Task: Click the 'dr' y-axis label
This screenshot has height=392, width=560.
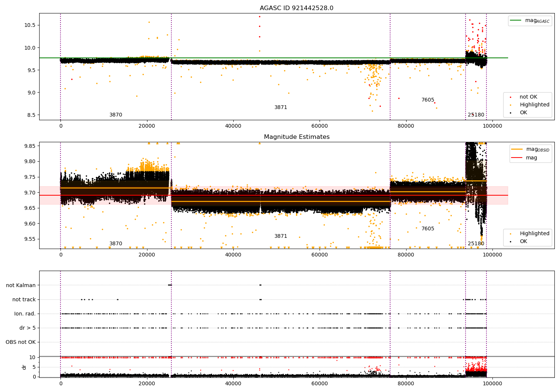Action: click(24, 367)
